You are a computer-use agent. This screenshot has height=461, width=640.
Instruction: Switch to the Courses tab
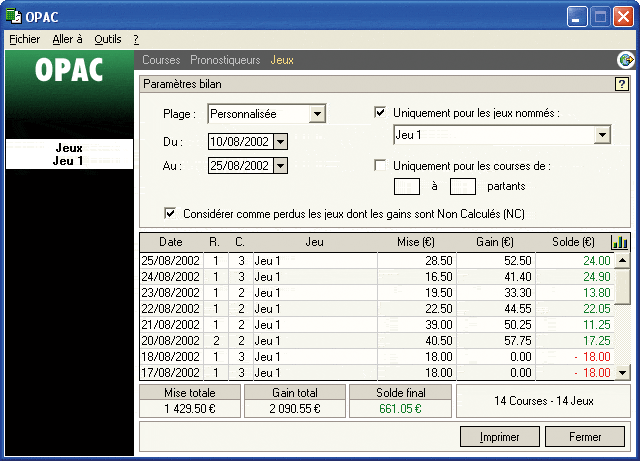point(161,61)
